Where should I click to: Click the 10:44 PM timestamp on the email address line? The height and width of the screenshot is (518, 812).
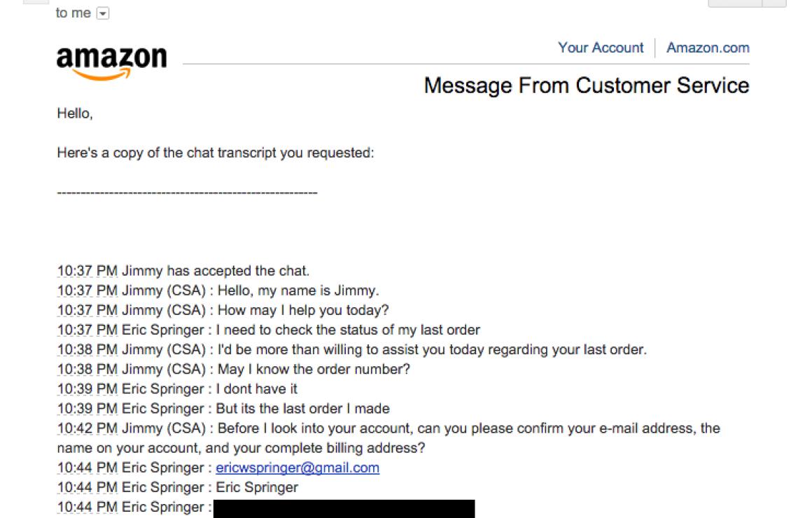click(x=87, y=468)
